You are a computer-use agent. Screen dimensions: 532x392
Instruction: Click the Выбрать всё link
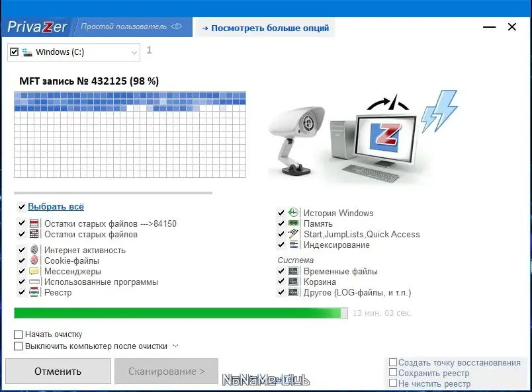click(x=56, y=206)
